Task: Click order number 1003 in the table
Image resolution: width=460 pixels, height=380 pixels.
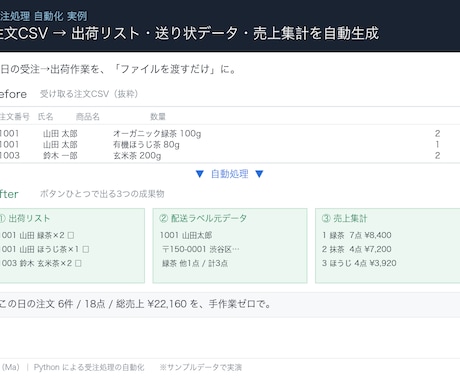Action: pos(10,156)
